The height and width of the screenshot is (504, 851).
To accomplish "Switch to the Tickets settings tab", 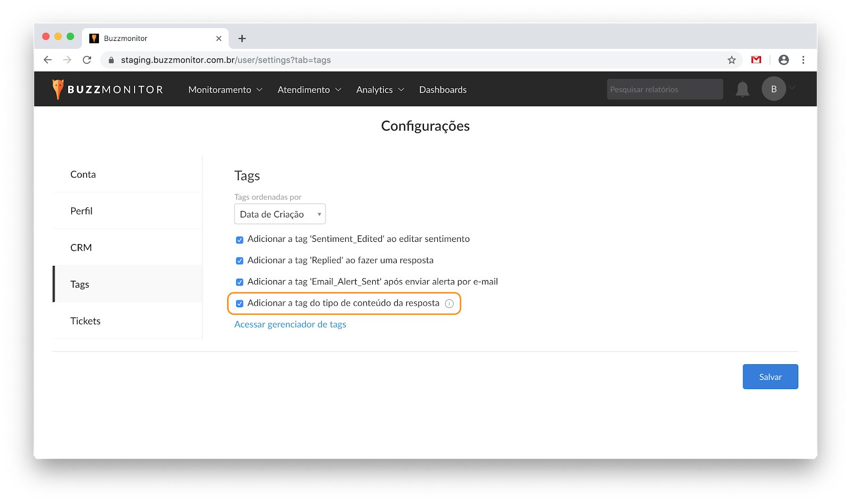I will point(85,321).
